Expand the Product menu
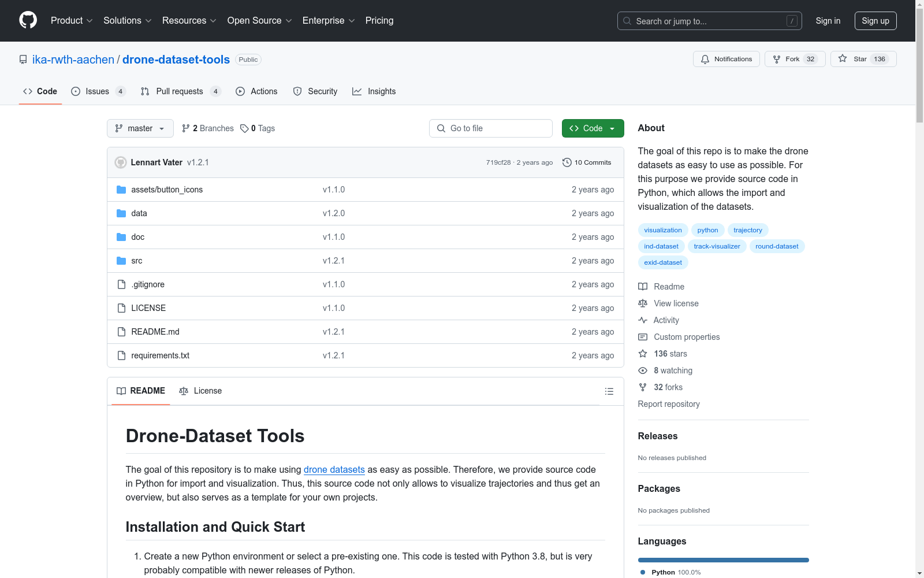The image size is (924, 578). click(72, 20)
